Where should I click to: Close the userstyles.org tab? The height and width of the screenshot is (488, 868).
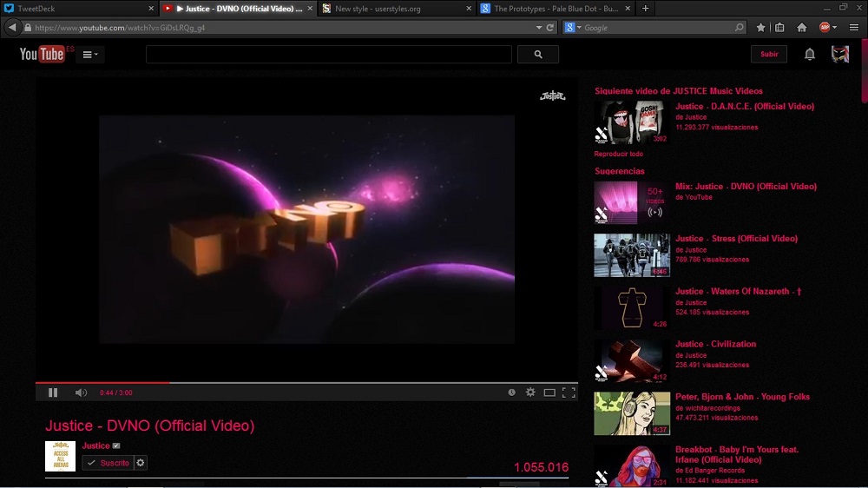coord(469,9)
